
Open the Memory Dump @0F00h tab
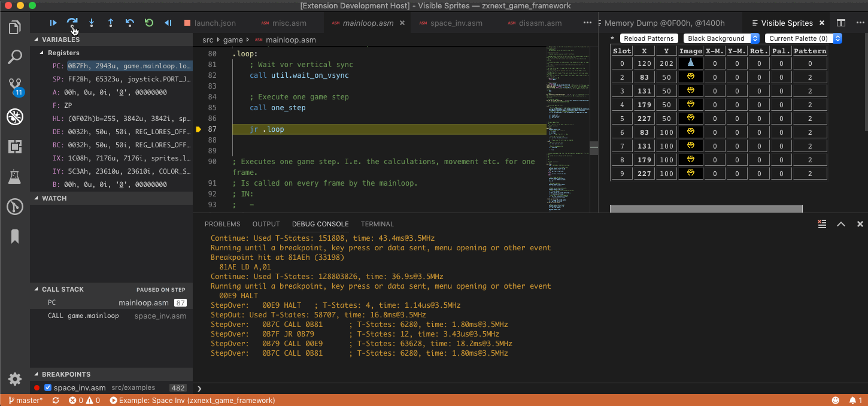(x=664, y=23)
